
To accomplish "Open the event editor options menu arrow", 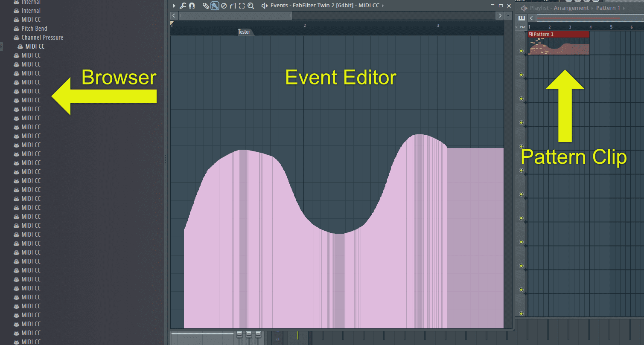I will [x=174, y=6].
